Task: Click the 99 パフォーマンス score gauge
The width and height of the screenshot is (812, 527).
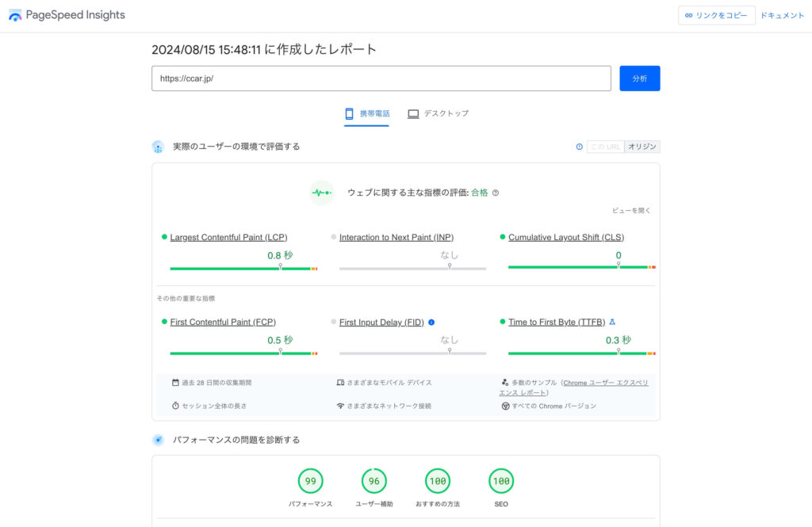Action: coord(310,481)
